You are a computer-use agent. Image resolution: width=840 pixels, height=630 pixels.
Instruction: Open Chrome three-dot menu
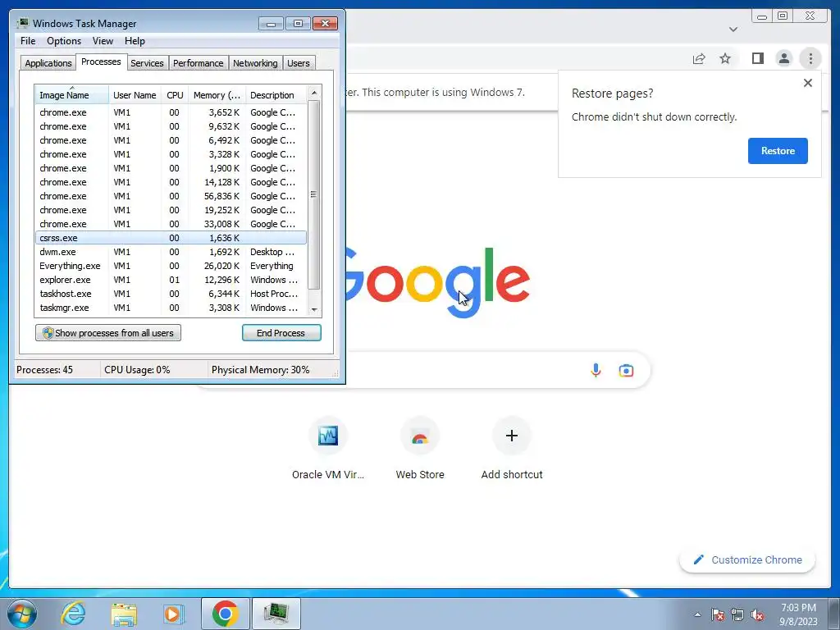tap(810, 58)
